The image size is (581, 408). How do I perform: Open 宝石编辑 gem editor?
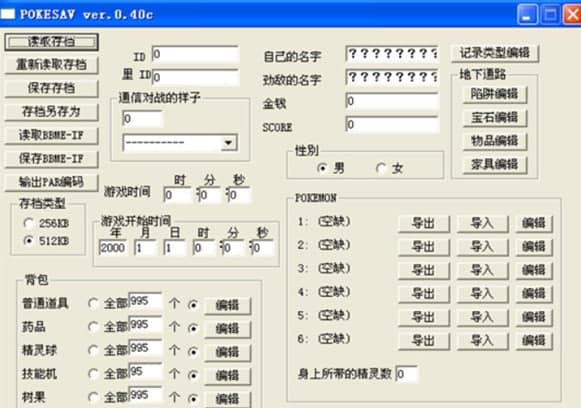point(495,118)
